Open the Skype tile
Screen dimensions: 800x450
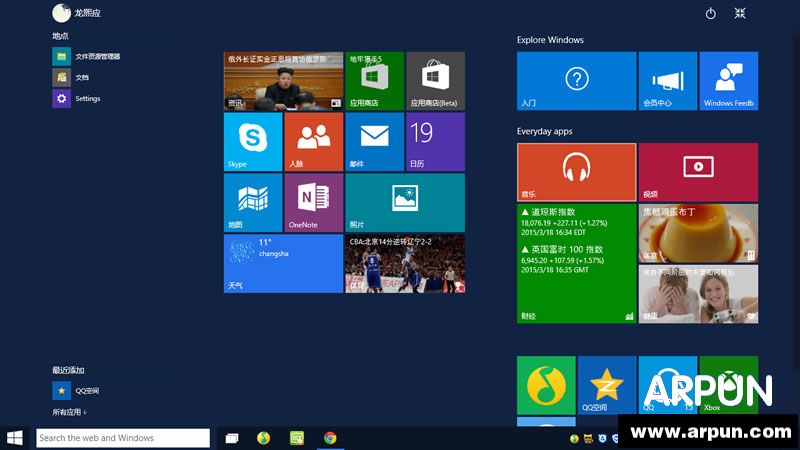(253, 141)
